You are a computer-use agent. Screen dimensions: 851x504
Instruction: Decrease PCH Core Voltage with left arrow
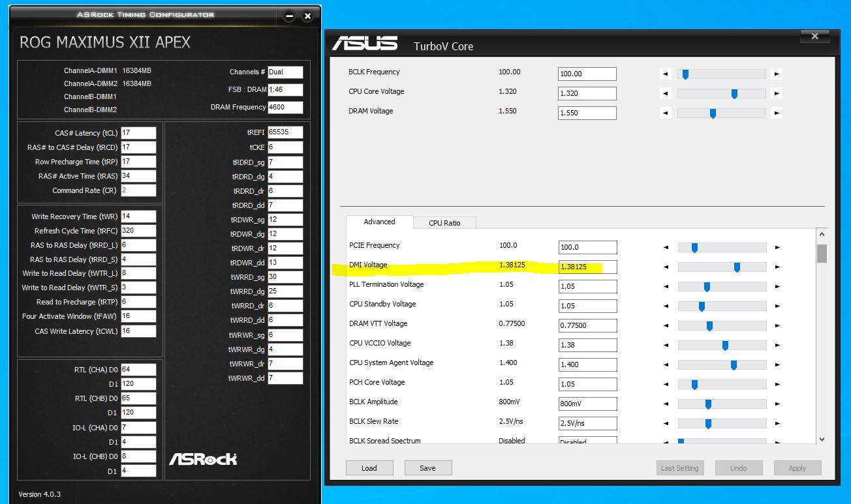point(666,384)
